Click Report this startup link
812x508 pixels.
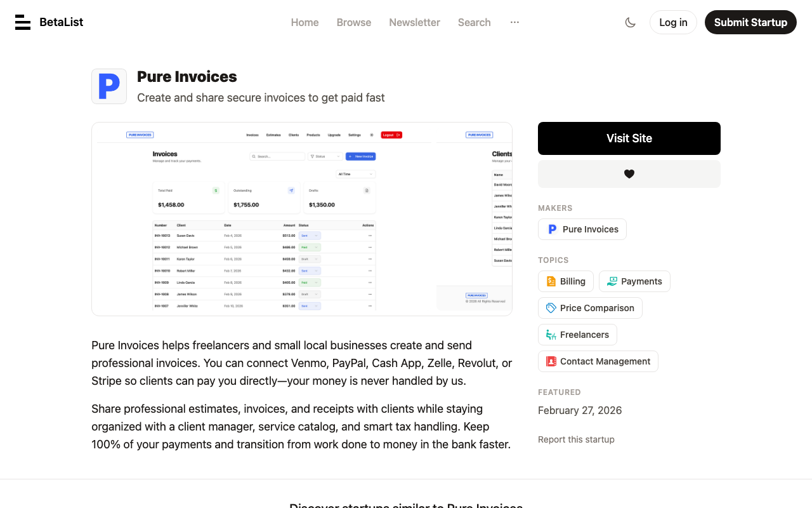point(576,439)
